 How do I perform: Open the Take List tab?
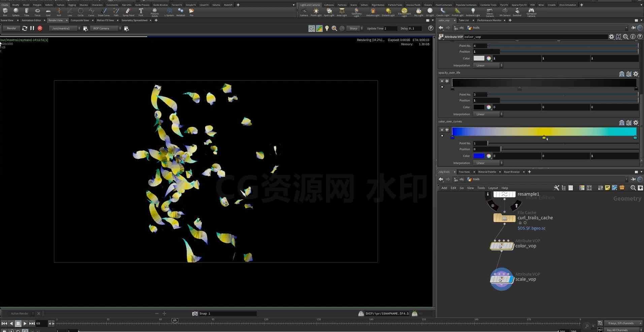[463, 20]
